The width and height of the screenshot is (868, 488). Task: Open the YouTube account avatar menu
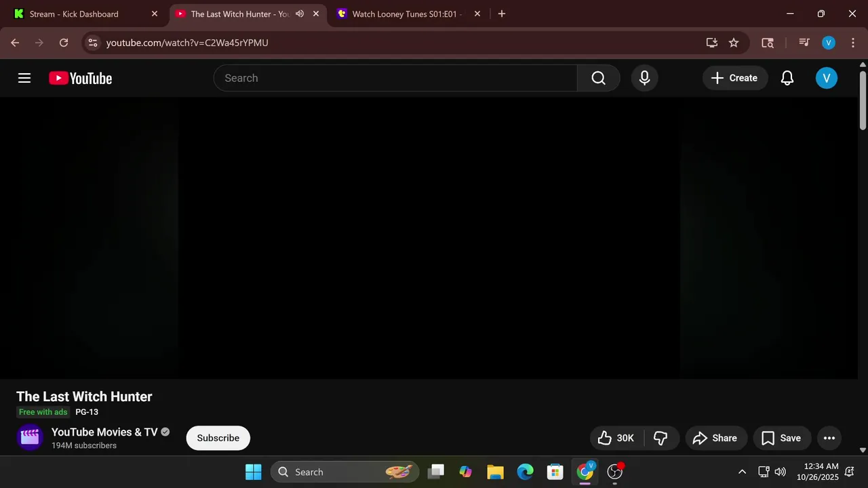coord(826,78)
